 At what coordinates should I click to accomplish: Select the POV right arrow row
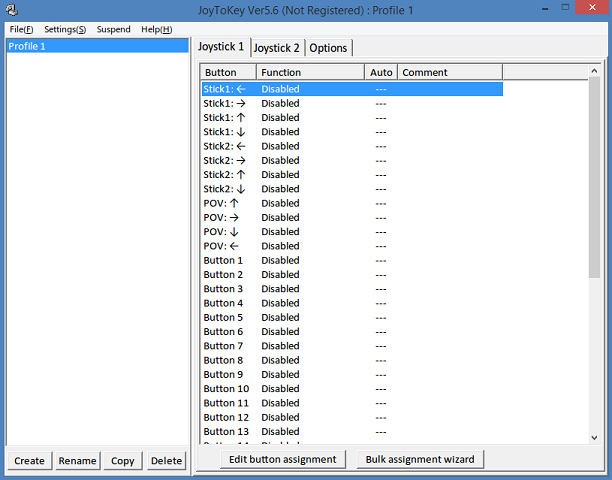click(x=352, y=217)
